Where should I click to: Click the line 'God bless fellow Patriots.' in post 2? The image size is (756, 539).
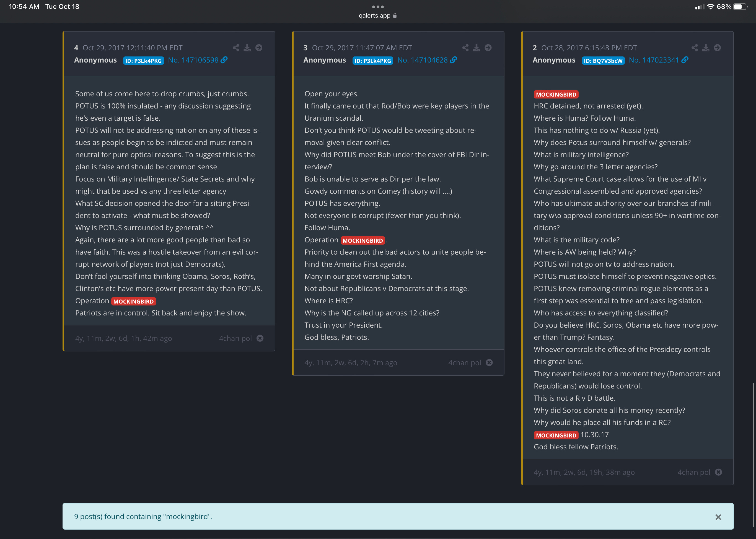576,447
